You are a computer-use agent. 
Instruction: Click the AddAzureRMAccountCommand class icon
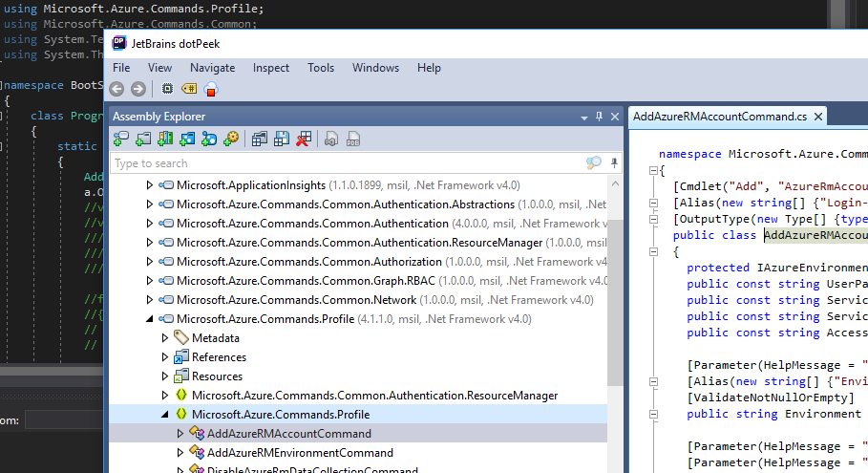point(197,433)
